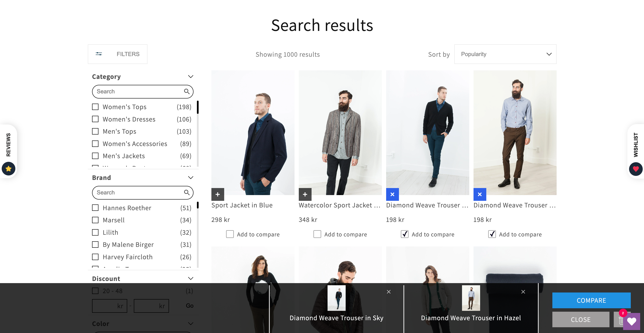The height and width of the screenshot is (333, 644).
Task: Click plus icon on Sport Jacket in Blue
Action: pos(218,194)
